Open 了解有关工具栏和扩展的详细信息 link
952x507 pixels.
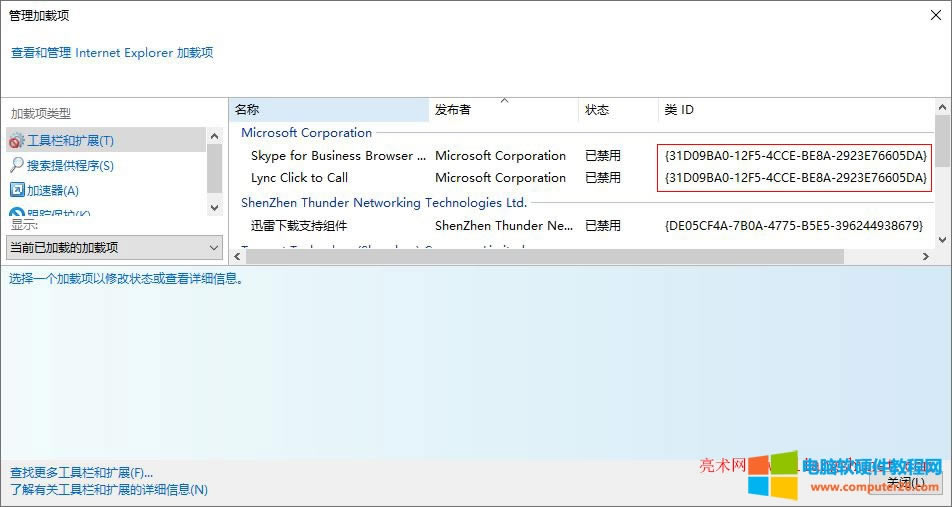click(109, 490)
